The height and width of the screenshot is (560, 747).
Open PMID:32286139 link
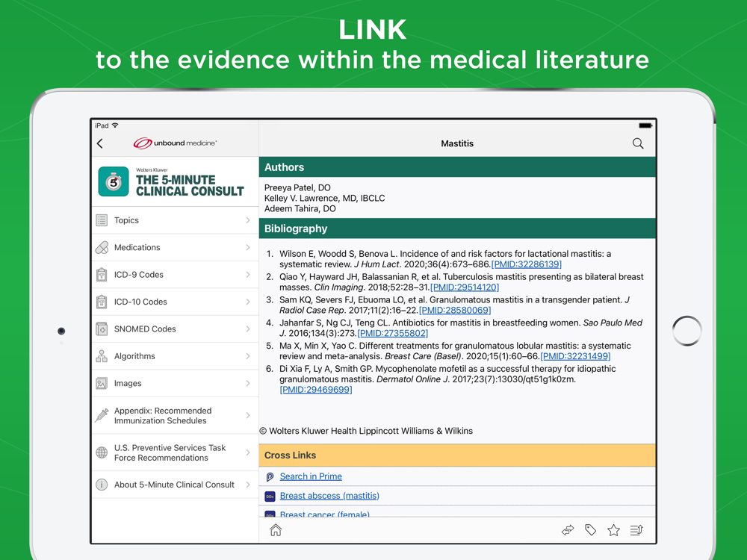[527, 264]
